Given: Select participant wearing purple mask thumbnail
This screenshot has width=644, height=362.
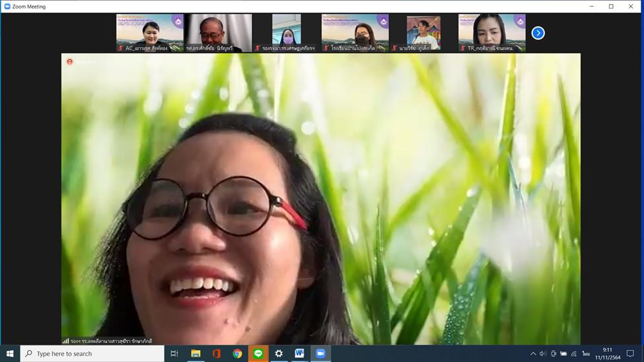Looking at the screenshot, I should (x=287, y=33).
